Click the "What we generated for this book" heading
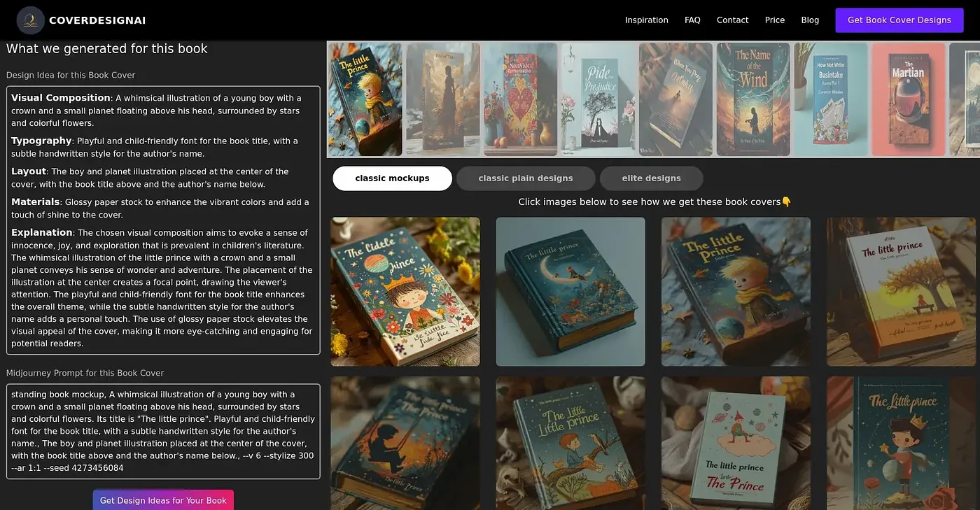Image resolution: width=980 pixels, height=510 pixels. coord(107,49)
